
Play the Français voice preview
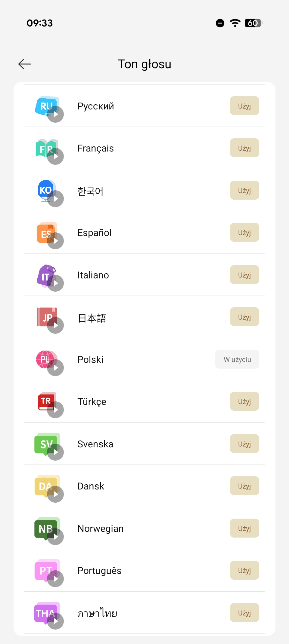point(55,156)
